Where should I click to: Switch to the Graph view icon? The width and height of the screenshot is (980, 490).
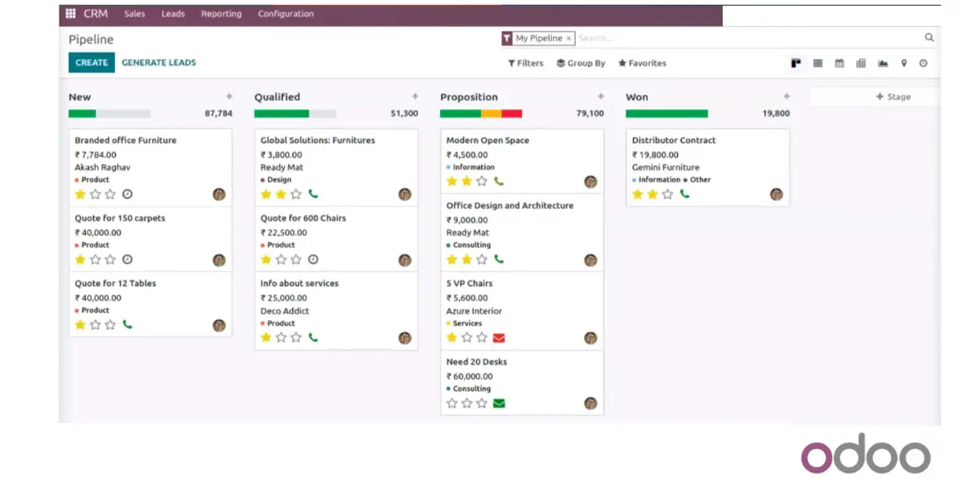(x=883, y=63)
